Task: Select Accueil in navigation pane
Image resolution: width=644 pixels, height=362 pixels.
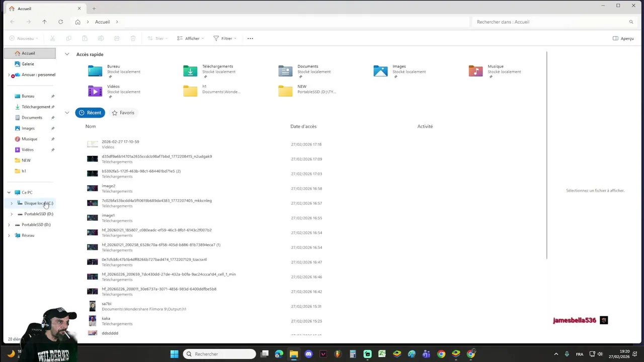Action: point(30,53)
